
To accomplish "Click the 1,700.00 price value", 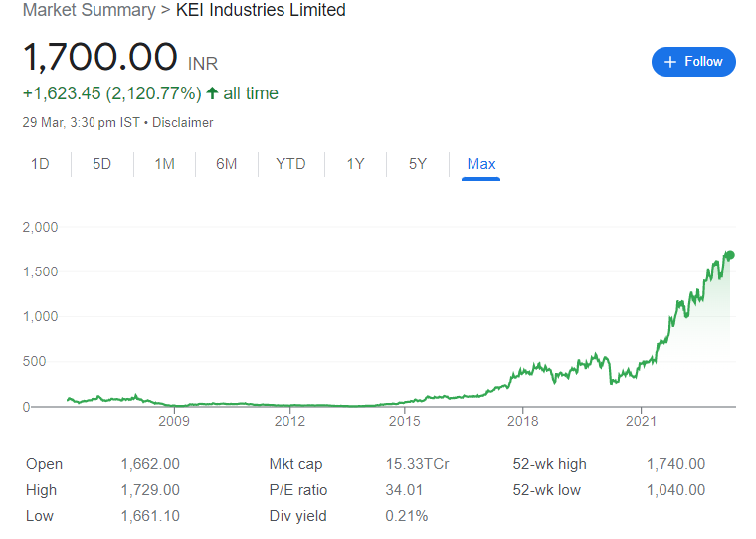I will pos(100,57).
